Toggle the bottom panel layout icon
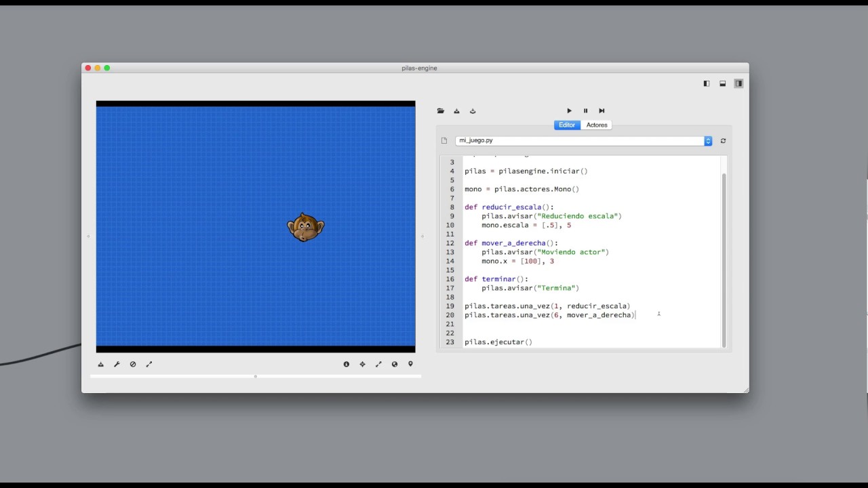868x488 pixels. pos(723,83)
